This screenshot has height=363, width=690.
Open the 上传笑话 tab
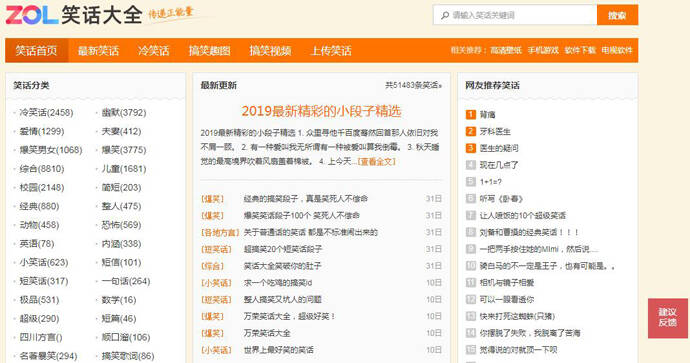(331, 51)
